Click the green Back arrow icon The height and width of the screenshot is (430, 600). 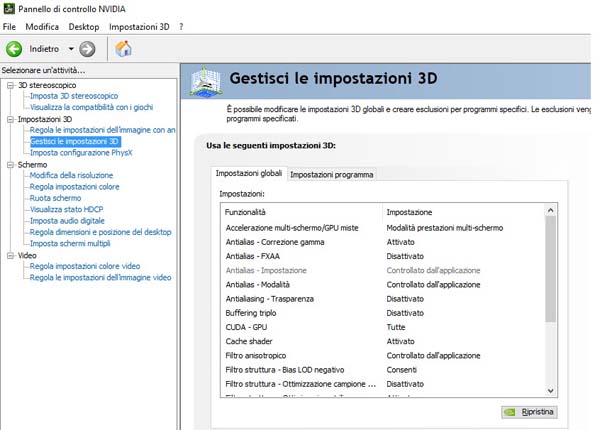tap(14, 49)
